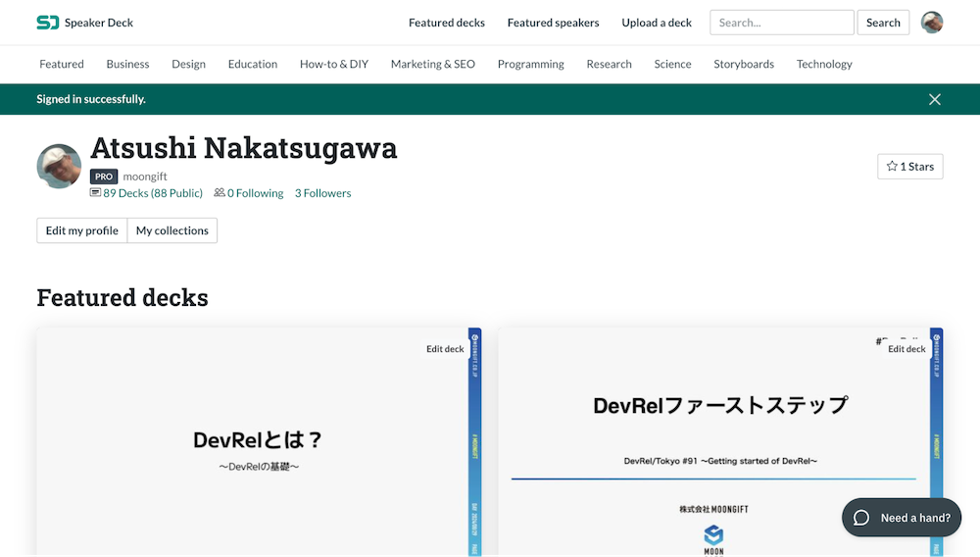This screenshot has height=557, width=980.
Task: Open the Design category
Action: click(188, 64)
